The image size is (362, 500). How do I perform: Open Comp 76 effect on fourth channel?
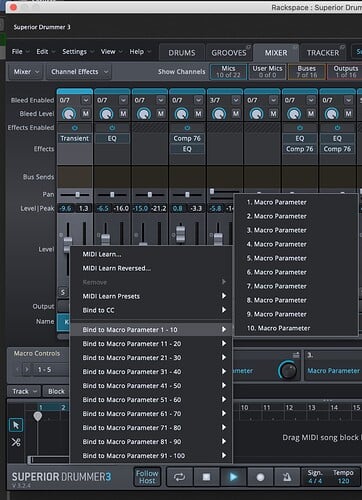(x=187, y=138)
